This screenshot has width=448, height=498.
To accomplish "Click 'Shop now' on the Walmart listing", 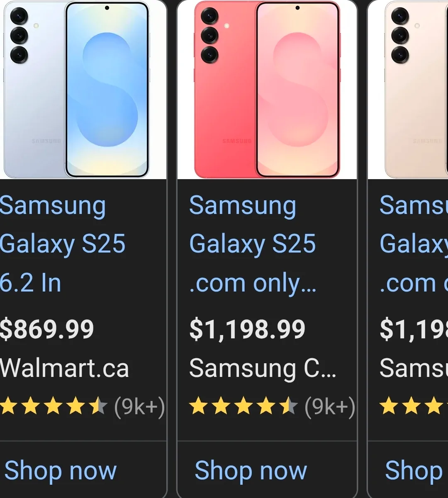I will point(61,471).
